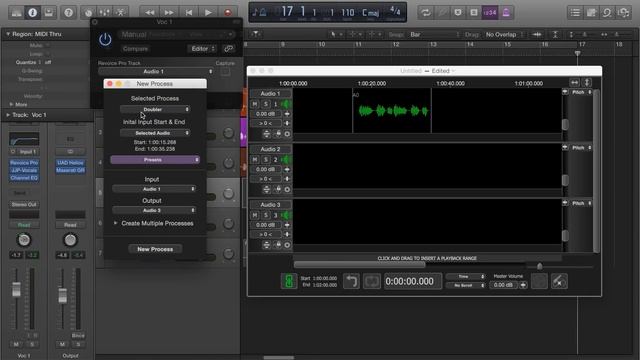Solo Audio 3 track in Revoice

[266, 215]
